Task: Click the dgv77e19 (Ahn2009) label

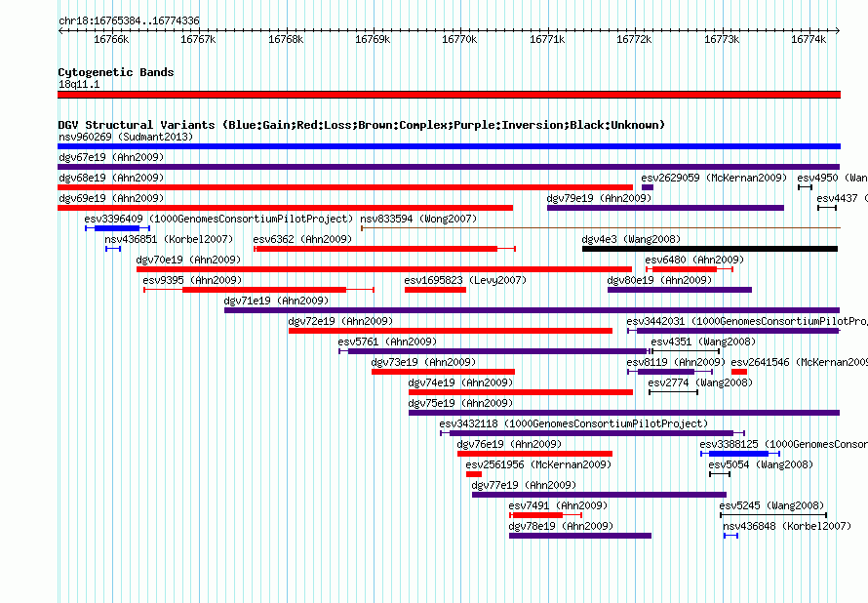Action: click(524, 485)
